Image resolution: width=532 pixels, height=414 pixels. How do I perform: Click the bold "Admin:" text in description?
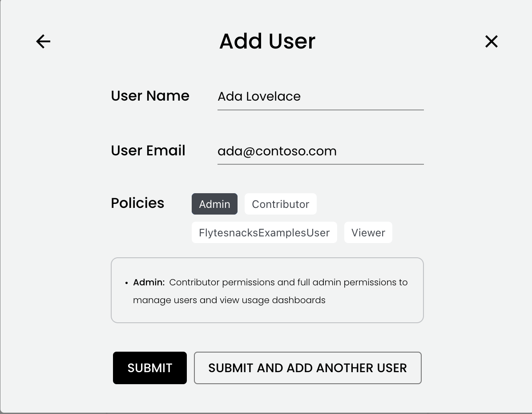pos(149,282)
